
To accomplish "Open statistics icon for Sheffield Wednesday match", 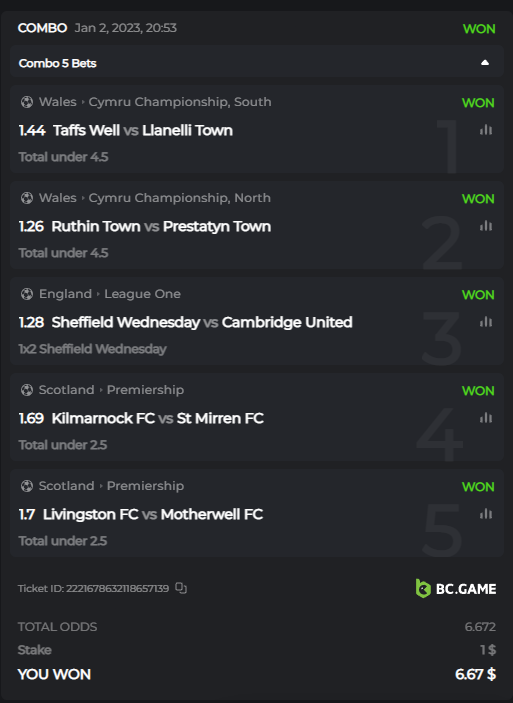I will click(x=486, y=322).
